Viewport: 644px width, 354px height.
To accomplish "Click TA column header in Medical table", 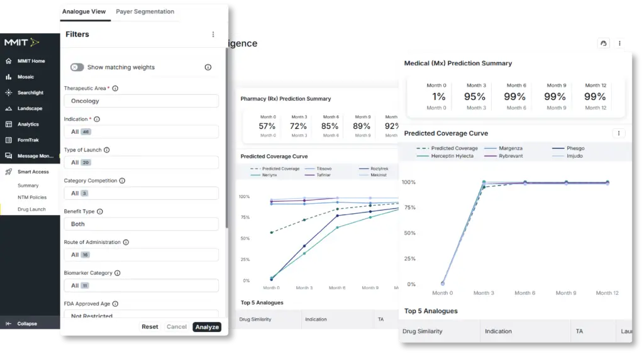I will [579, 331].
